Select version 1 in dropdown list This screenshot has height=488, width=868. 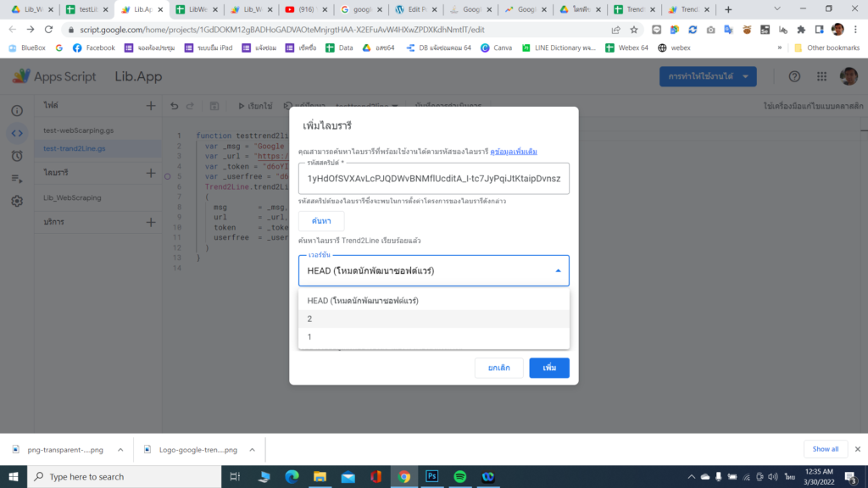pyautogui.click(x=433, y=337)
